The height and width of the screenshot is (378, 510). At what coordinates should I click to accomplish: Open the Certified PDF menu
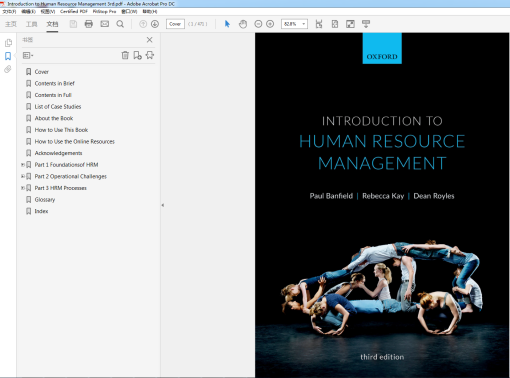tap(74, 11)
